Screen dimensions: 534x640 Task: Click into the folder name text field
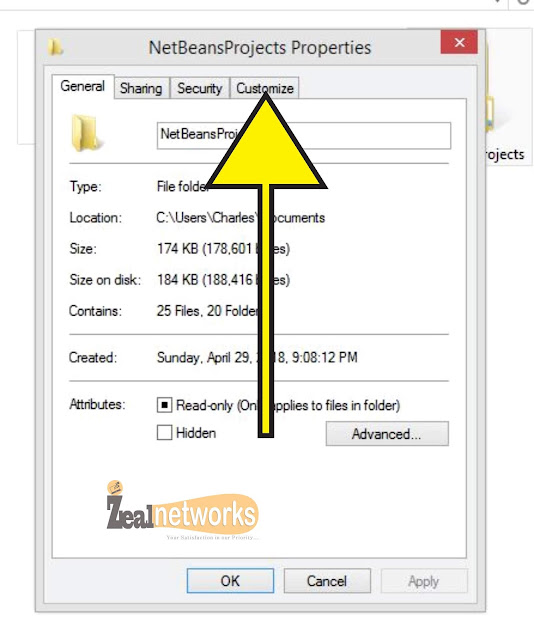[304, 136]
